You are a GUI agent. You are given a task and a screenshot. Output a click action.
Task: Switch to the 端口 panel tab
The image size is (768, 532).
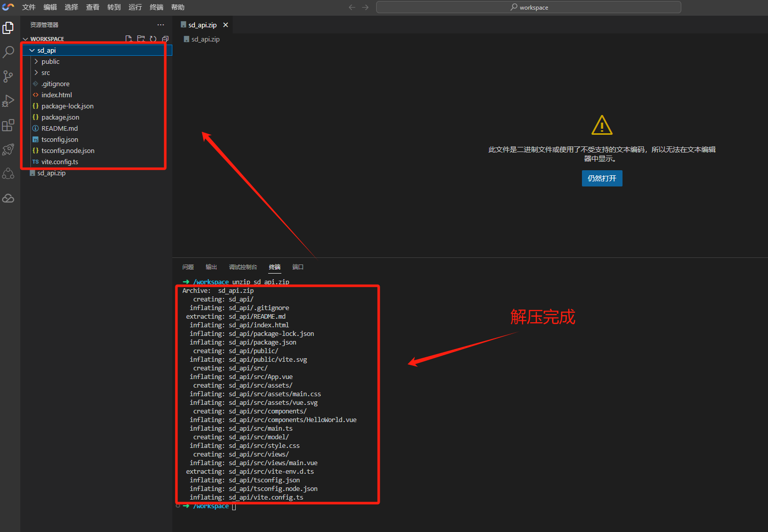point(298,267)
